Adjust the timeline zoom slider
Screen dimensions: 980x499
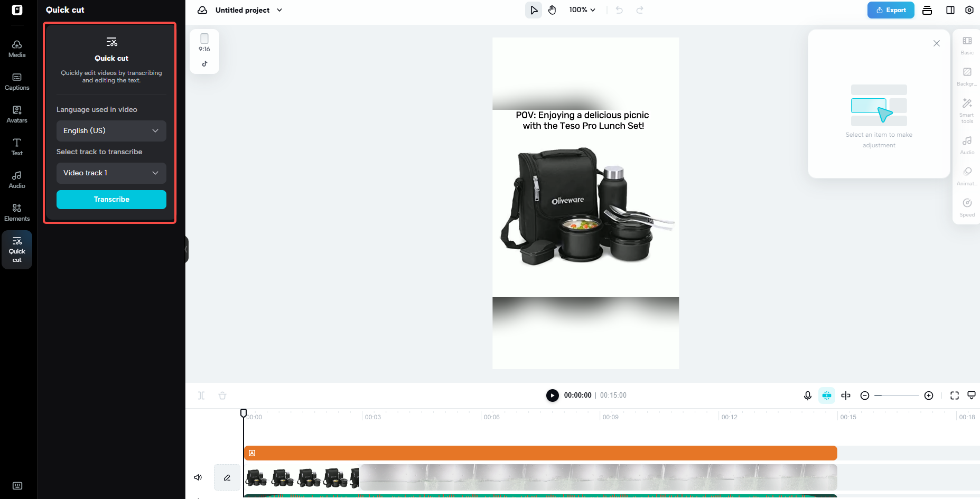tap(897, 395)
